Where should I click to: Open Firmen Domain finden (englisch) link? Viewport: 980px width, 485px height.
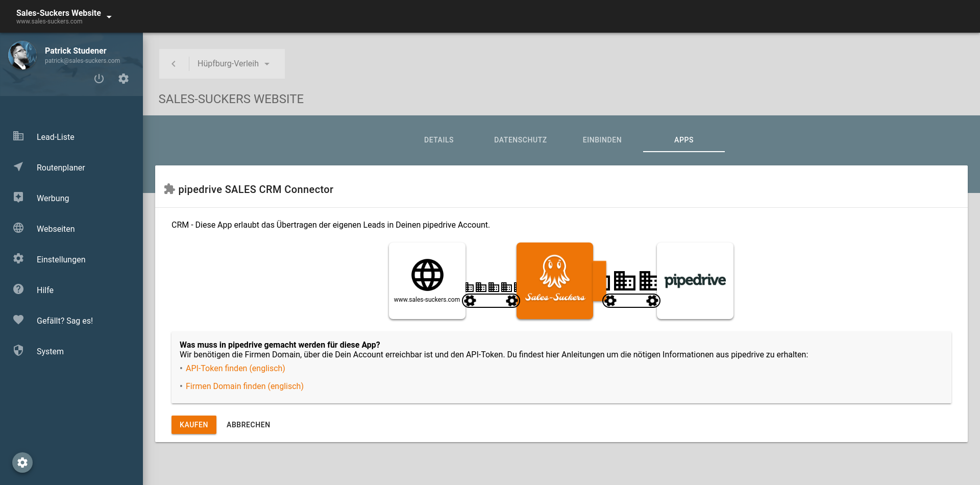244,386
